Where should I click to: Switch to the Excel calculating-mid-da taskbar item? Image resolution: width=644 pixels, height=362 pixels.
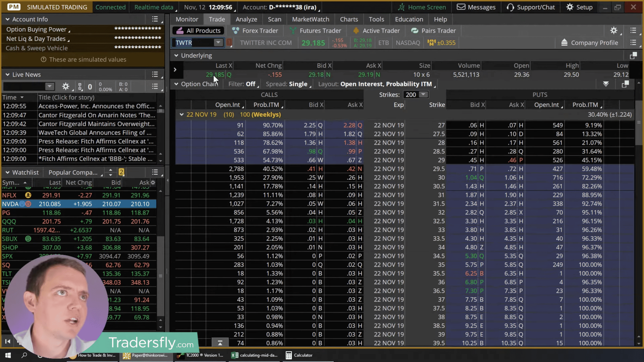(254, 355)
